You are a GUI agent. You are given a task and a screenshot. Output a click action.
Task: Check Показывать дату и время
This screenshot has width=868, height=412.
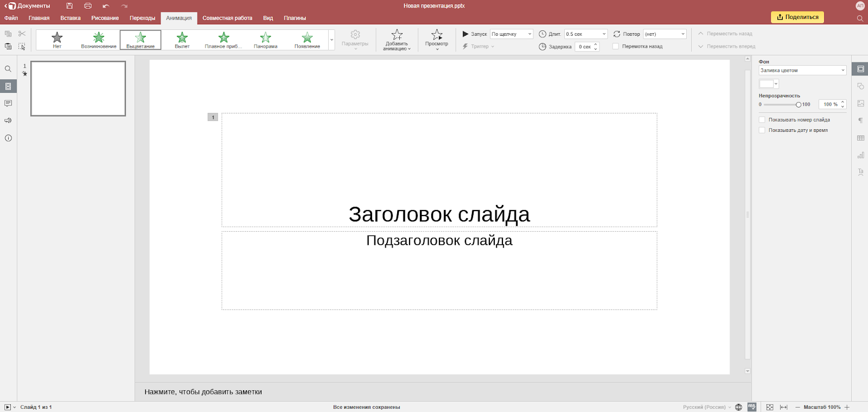click(762, 130)
